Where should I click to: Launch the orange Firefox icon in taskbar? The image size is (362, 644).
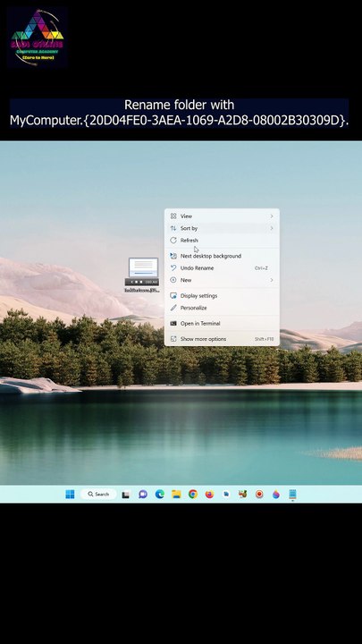click(209, 494)
